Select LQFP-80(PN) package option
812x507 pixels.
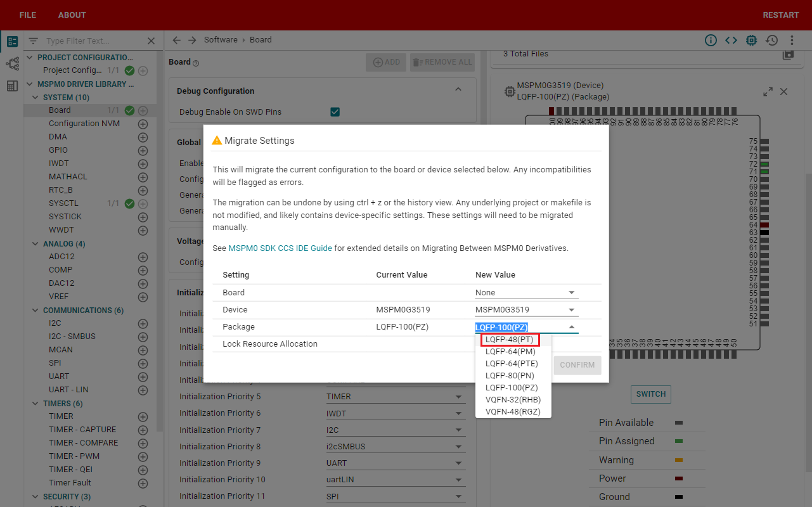(x=513, y=376)
